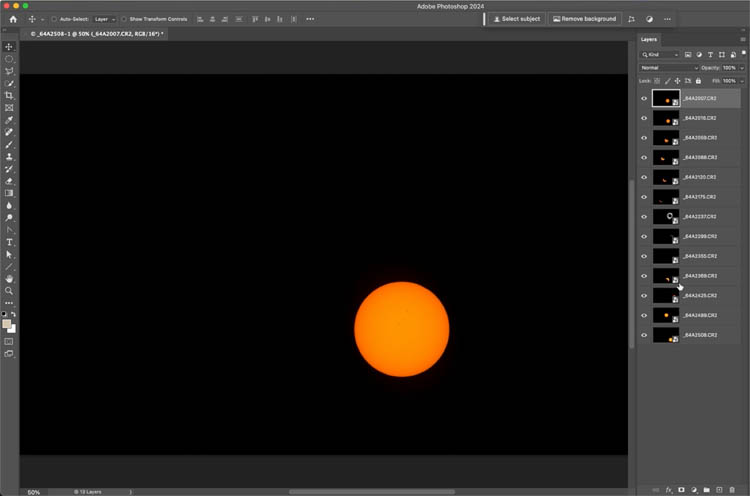Switch to the _64A2508-1 document tab
Image resolution: width=750 pixels, height=496 pixels.
tap(97, 34)
